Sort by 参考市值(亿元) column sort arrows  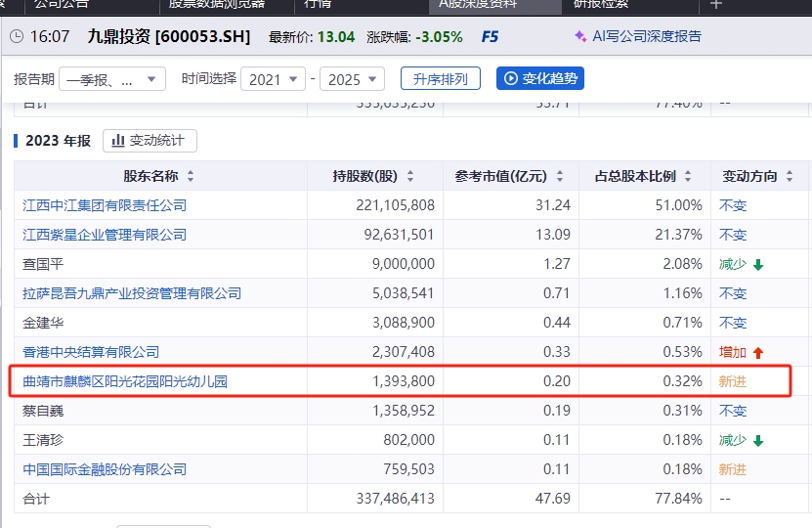560,177
